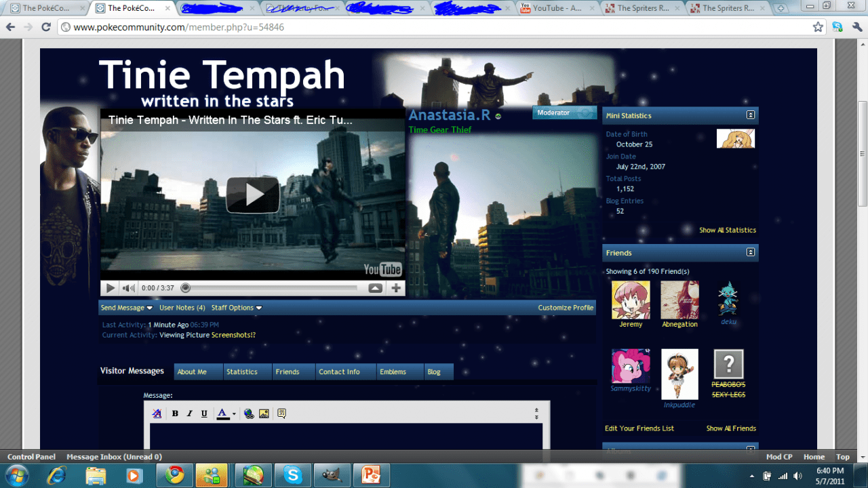Collapse the Friends panel
868x488 pixels.
point(751,252)
